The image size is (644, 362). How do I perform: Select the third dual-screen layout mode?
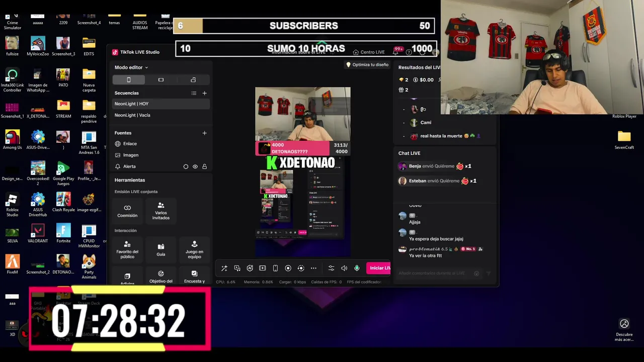[193, 80]
